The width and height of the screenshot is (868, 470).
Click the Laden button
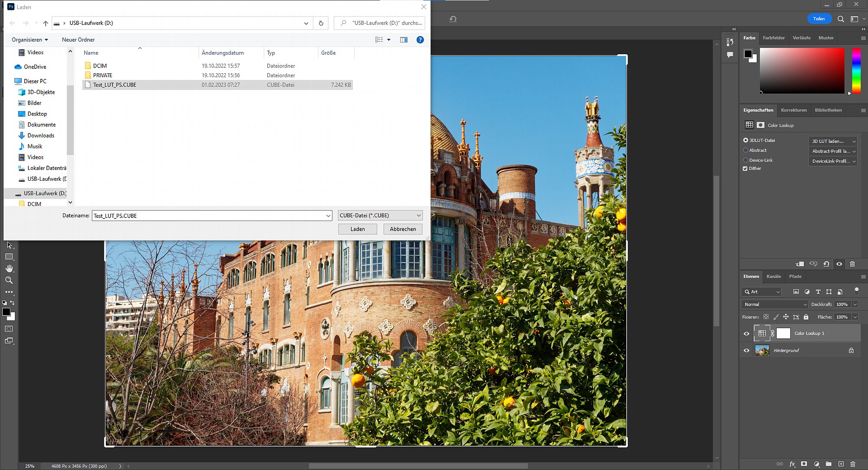click(x=358, y=229)
